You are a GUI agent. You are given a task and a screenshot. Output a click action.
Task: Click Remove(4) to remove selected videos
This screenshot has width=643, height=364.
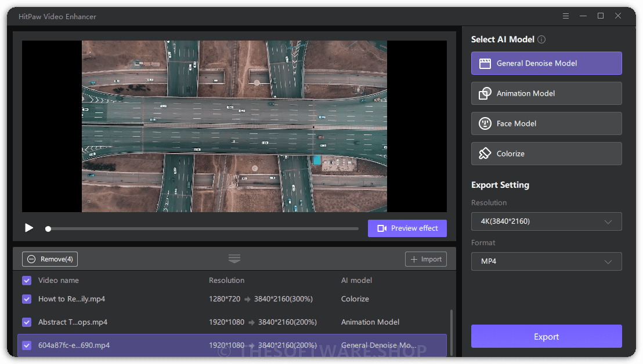click(x=50, y=259)
